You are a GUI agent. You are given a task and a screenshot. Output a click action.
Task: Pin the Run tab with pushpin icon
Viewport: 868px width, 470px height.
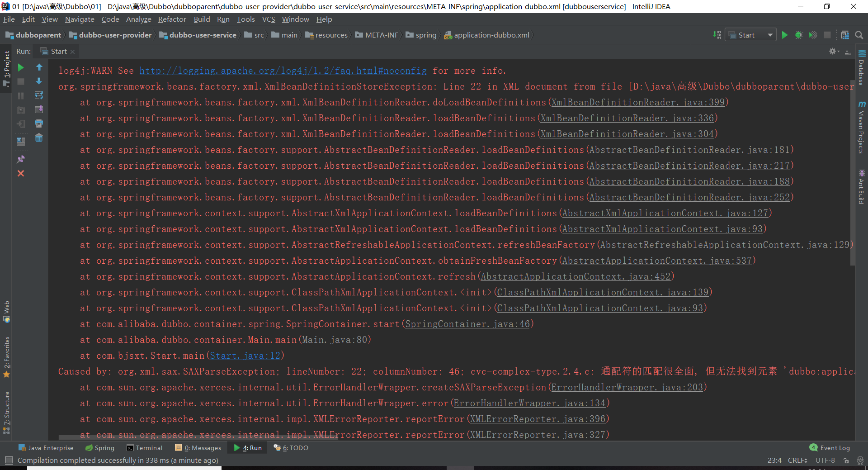[x=21, y=159]
